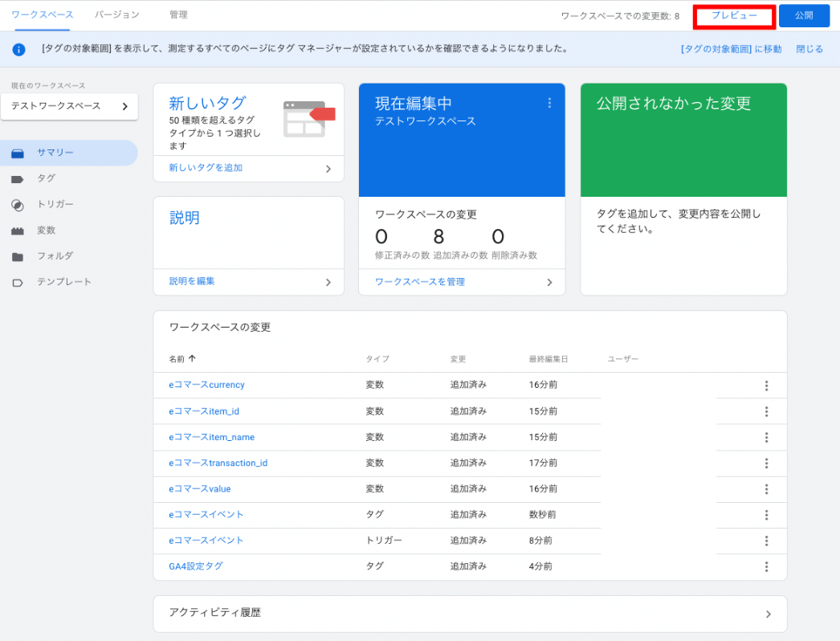Screen dimensions: 840x641
Task: Click the Folder icon in sidebar
Action: point(18,257)
